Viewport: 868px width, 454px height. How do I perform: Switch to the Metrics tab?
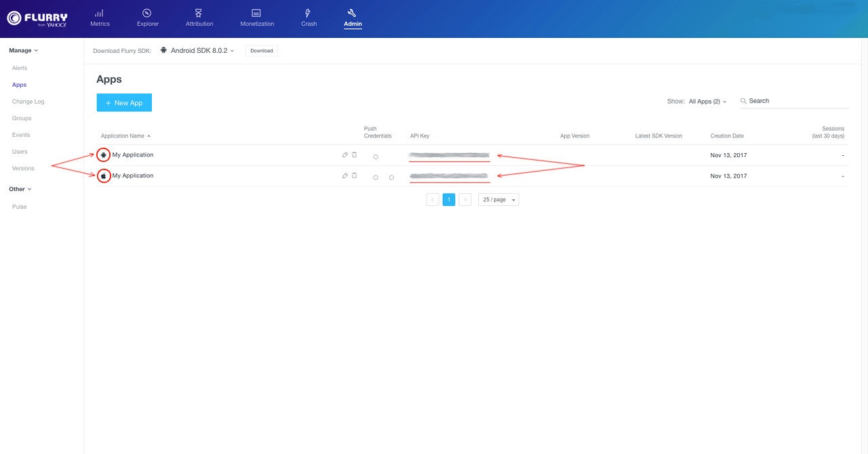pyautogui.click(x=100, y=18)
